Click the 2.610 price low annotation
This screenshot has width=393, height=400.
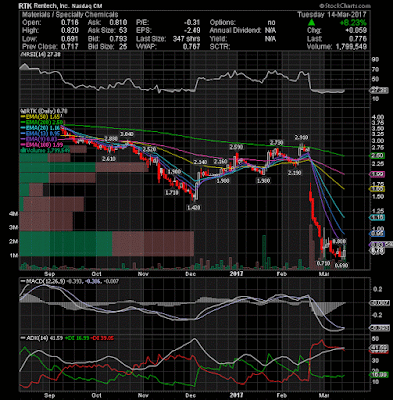tap(109, 159)
